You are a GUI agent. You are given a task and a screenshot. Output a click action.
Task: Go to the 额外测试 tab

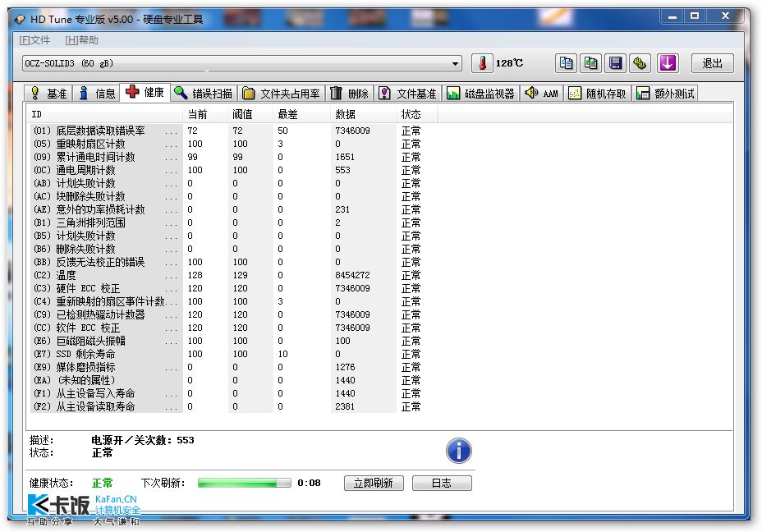tap(665, 94)
